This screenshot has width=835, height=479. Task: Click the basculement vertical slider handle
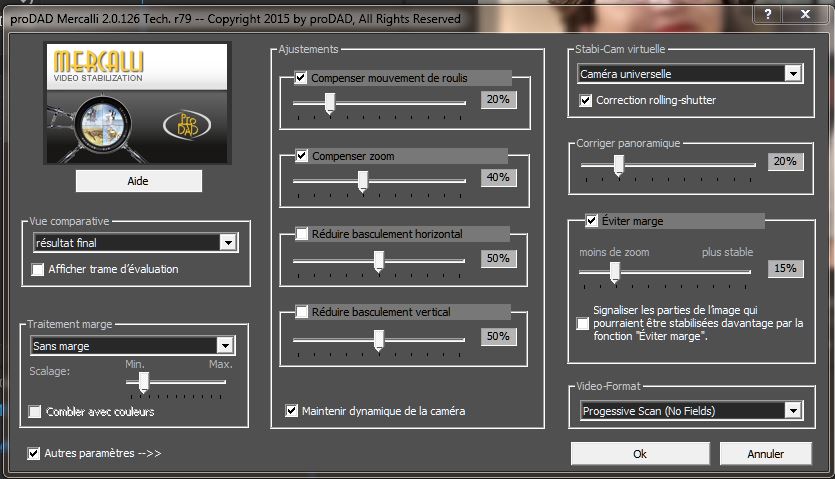(x=379, y=340)
